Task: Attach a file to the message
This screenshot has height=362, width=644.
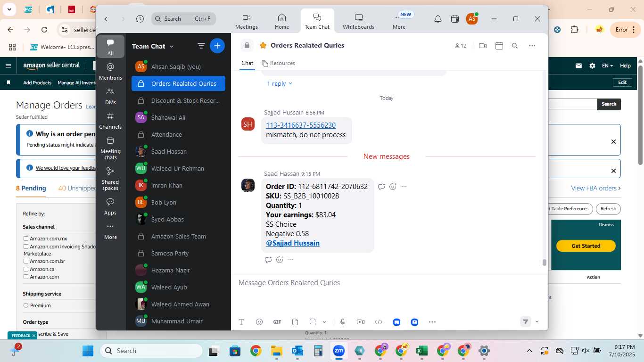Action: tap(295, 322)
